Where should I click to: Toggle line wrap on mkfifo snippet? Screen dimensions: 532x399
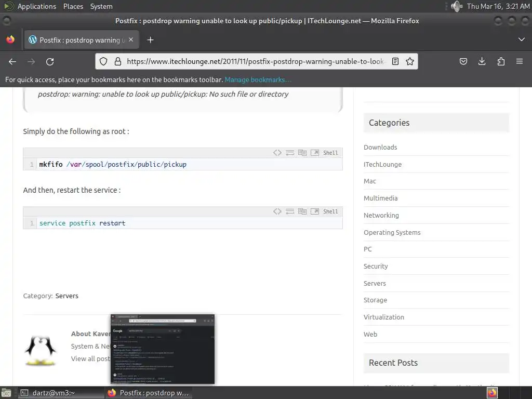click(x=290, y=153)
